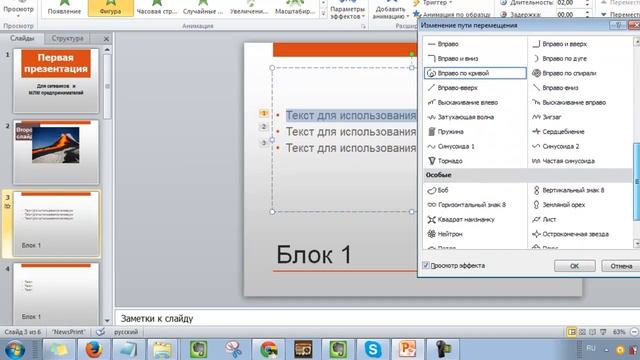Click RU language indicator in tray

[591, 348]
